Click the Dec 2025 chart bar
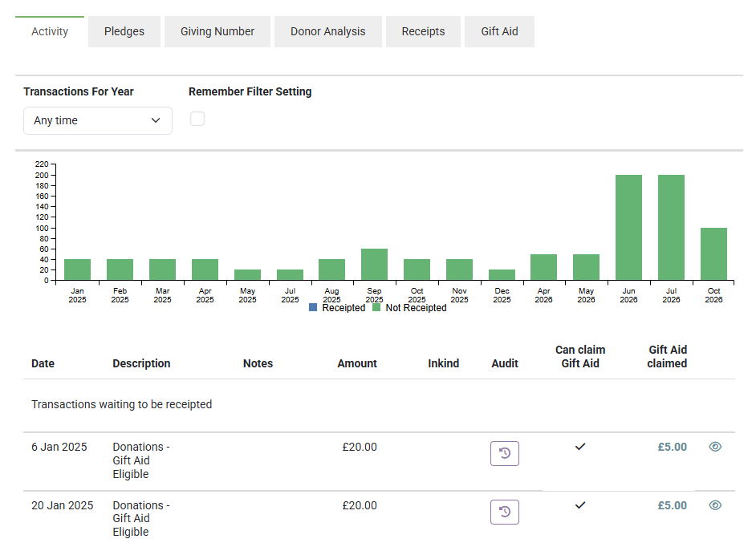The height and width of the screenshot is (547, 756). (x=502, y=275)
